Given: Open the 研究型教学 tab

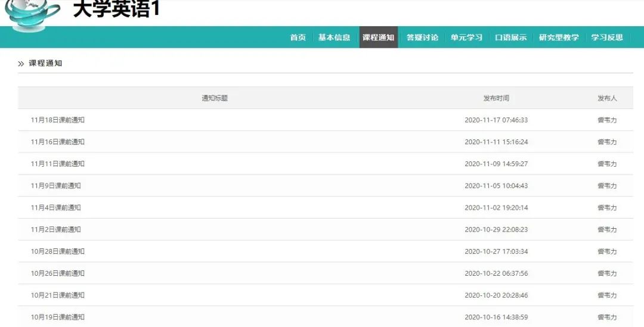Looking at the screenshot, I should 559,38.
